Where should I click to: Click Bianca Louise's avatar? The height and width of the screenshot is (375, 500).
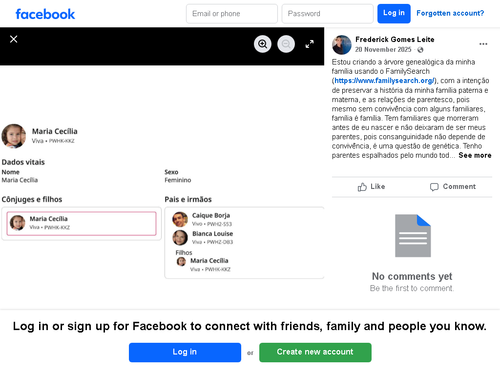(x=180, y=238)
